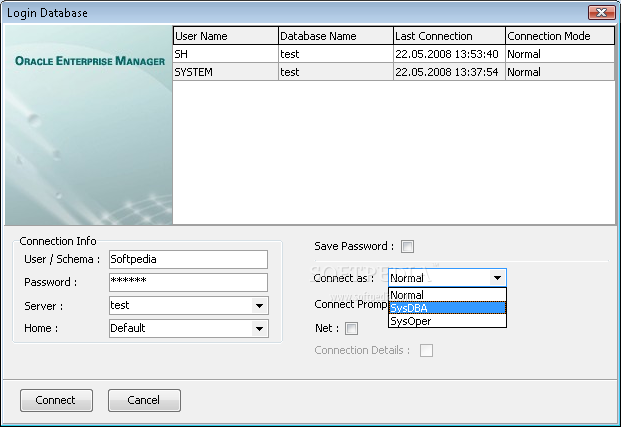
Task: Click the 22.05.2008 13:53:40 cell
Action: [x=450, y=54]
